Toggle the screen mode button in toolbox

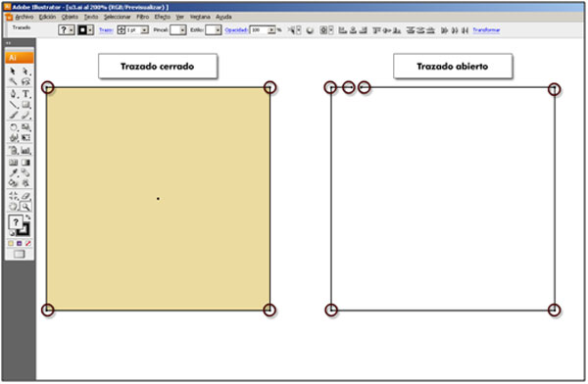[x=20, y=255]
